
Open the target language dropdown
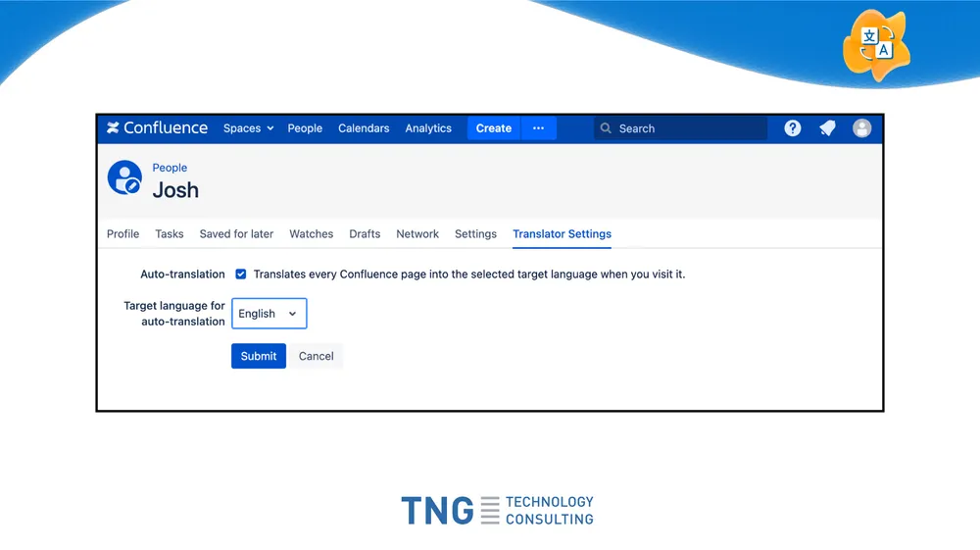tap(269, 314)
